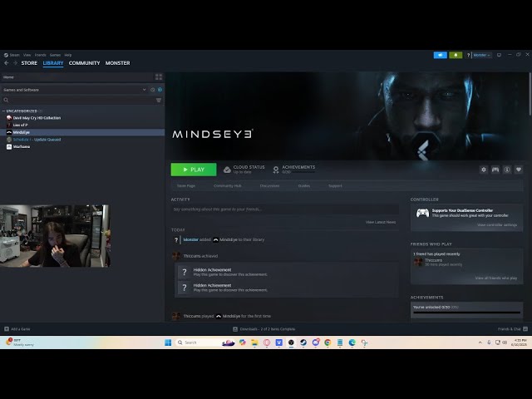This screenshot has width=532, height=399.
Task: Show MindsEye game info icon
Action: 507,170
